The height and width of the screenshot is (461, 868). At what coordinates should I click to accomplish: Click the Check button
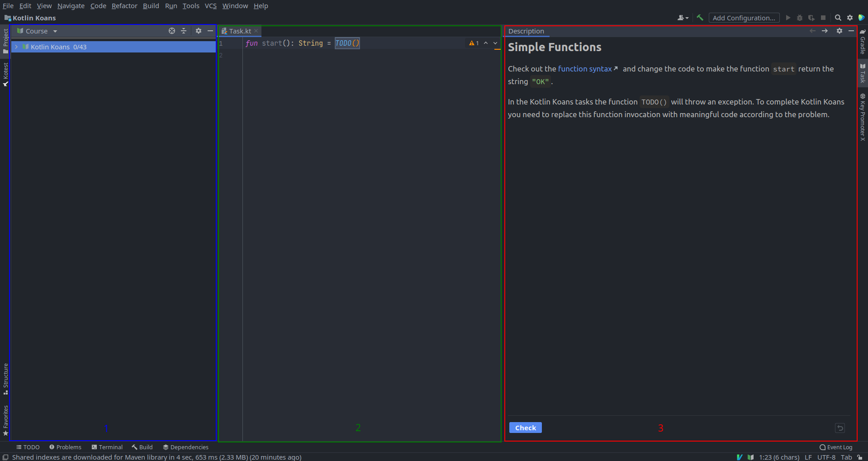[x=525, y=428]
